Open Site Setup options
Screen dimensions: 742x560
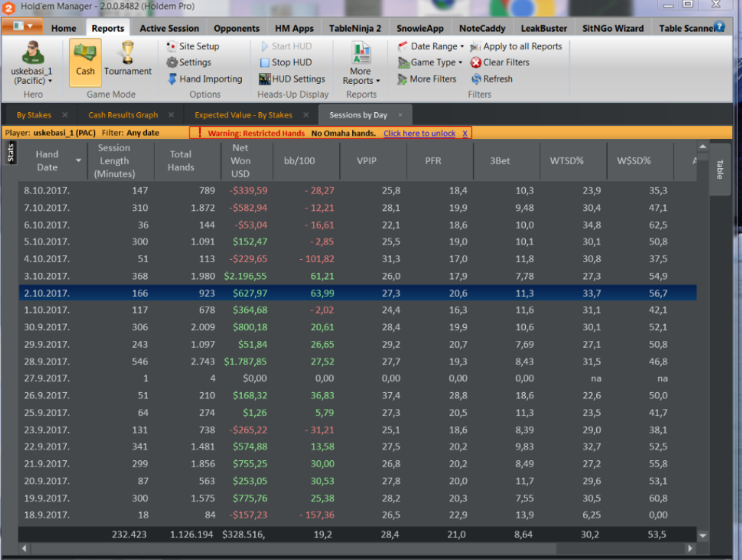(x=193, y=46)
